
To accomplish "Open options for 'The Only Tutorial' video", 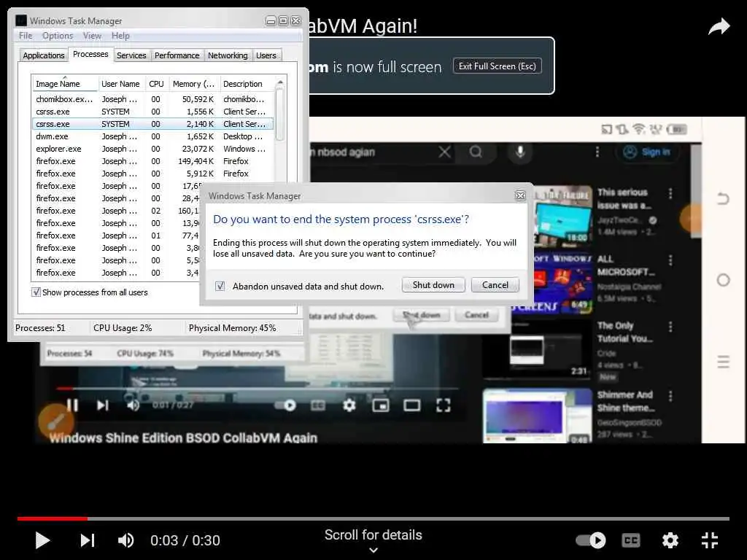I will pyautogui.click(x=671, y=327).
